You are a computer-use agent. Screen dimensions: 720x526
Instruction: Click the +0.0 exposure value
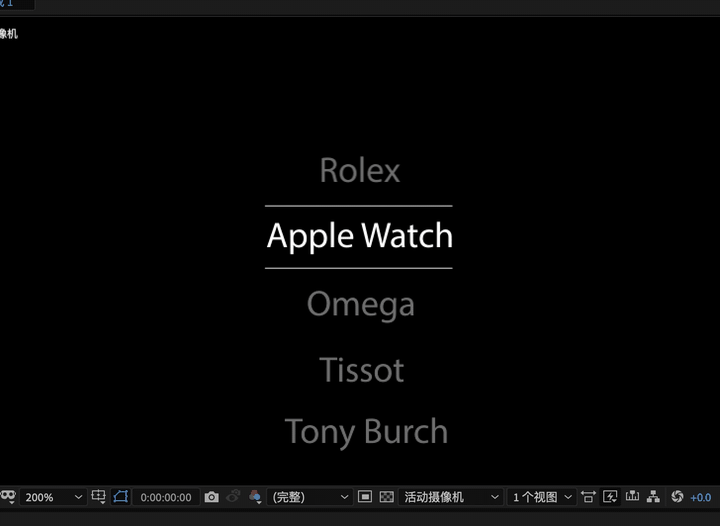pyautogui.click(x=701, y=498)
